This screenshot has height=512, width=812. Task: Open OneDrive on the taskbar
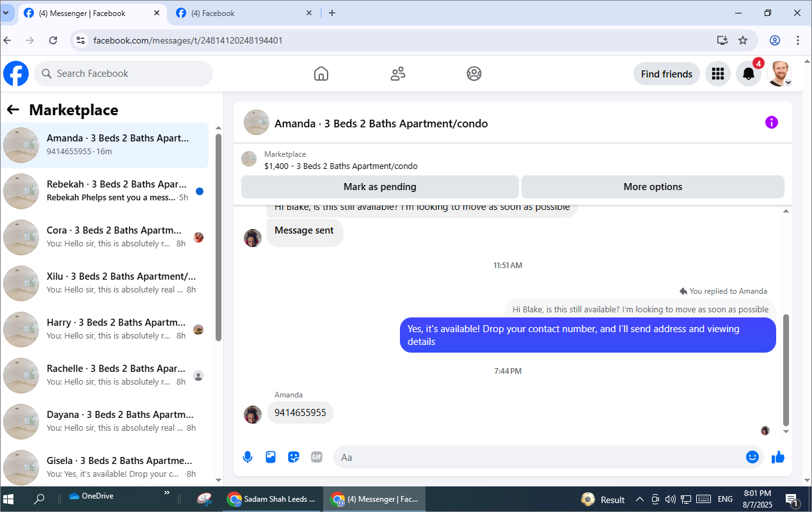point(90,496)
